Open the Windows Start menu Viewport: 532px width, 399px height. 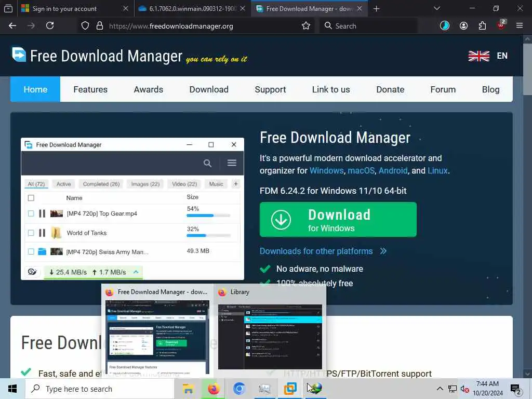coord(12,389)
